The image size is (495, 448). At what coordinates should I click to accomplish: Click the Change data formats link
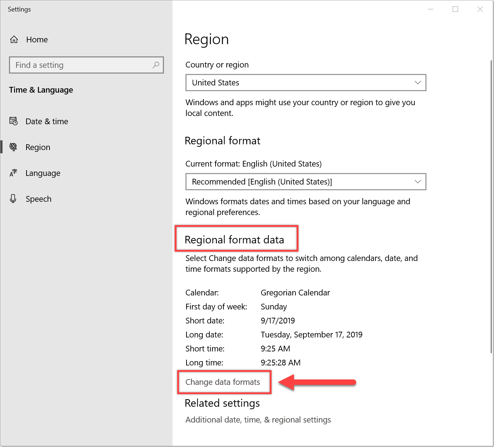[x=222, y=382]
